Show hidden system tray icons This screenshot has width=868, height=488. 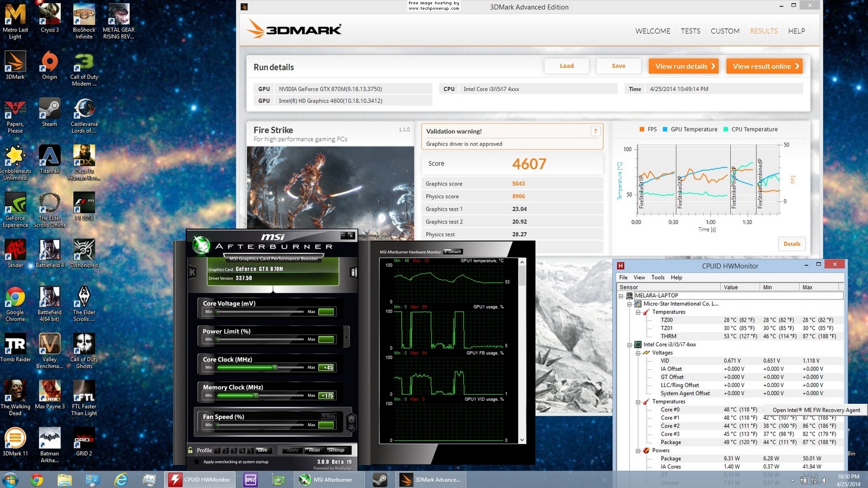pos(793,480)
